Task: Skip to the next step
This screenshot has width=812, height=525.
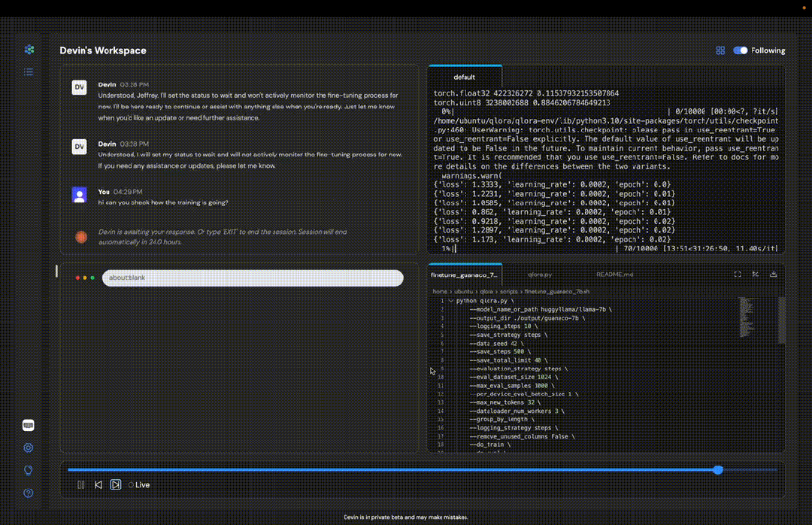Action: click(116, 484)
